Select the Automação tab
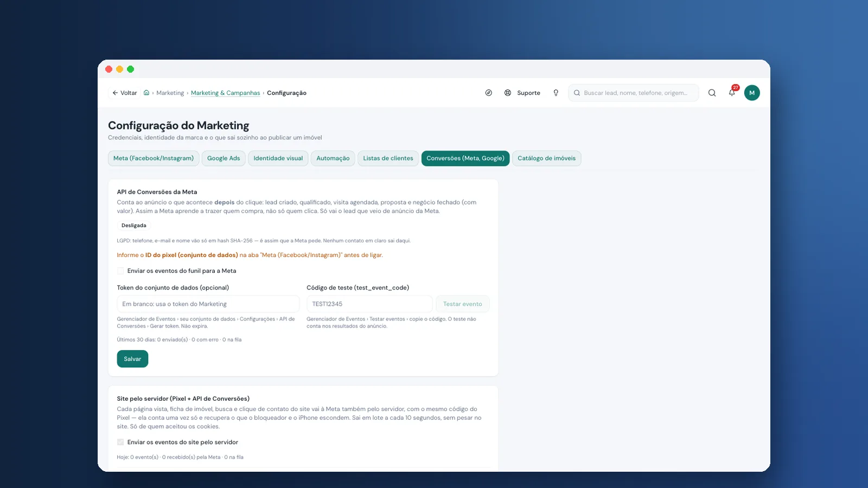 tap(333, 158)
